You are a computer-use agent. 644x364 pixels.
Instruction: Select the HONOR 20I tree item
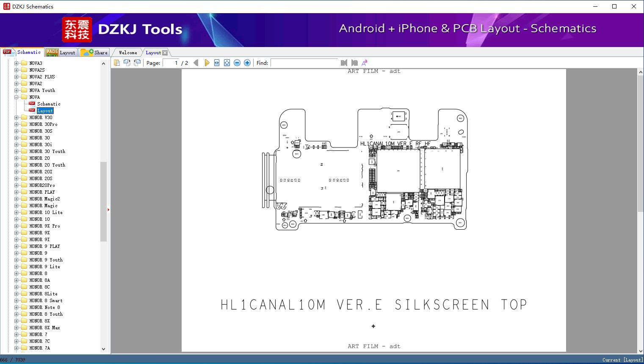coord(41,172)
